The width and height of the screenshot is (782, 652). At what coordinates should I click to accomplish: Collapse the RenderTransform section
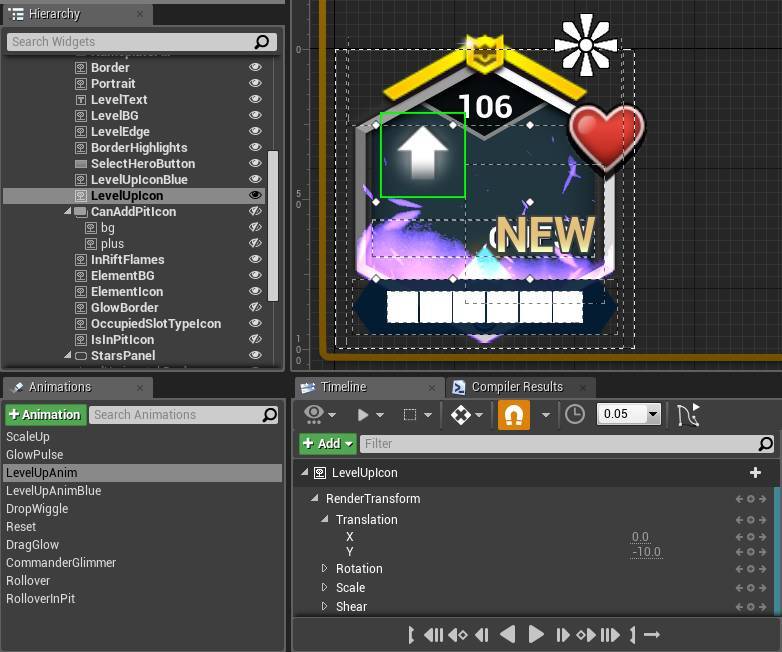pos(315,498)
